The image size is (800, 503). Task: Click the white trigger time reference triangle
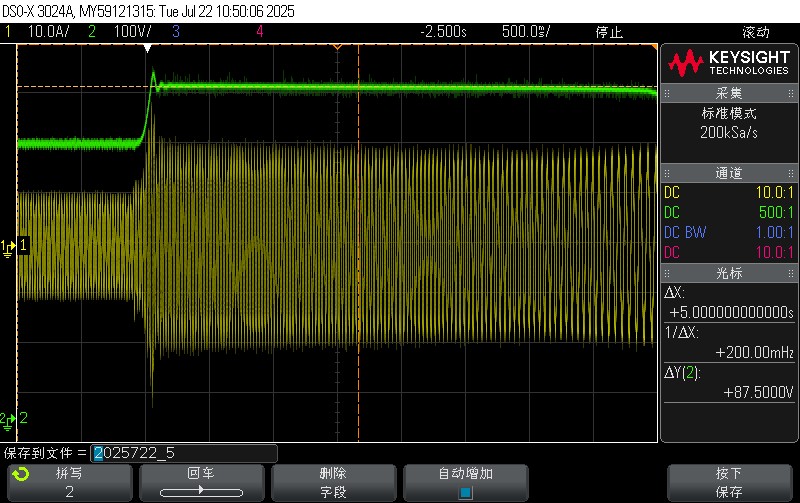coord(148,48)
